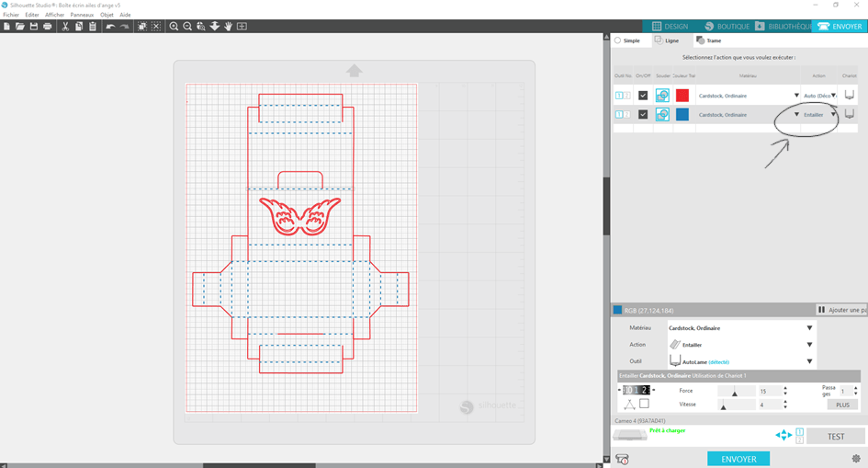Click the Cut scissors icon

(x=65, y=27)
